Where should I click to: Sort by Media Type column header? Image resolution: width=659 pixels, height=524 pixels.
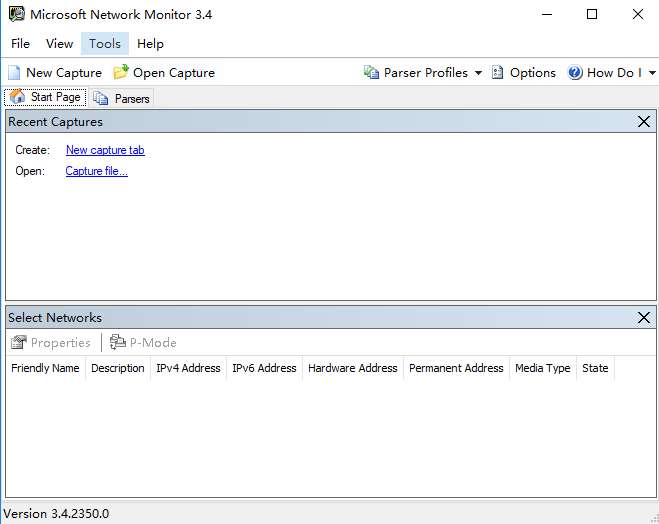[x=543, y=368]
